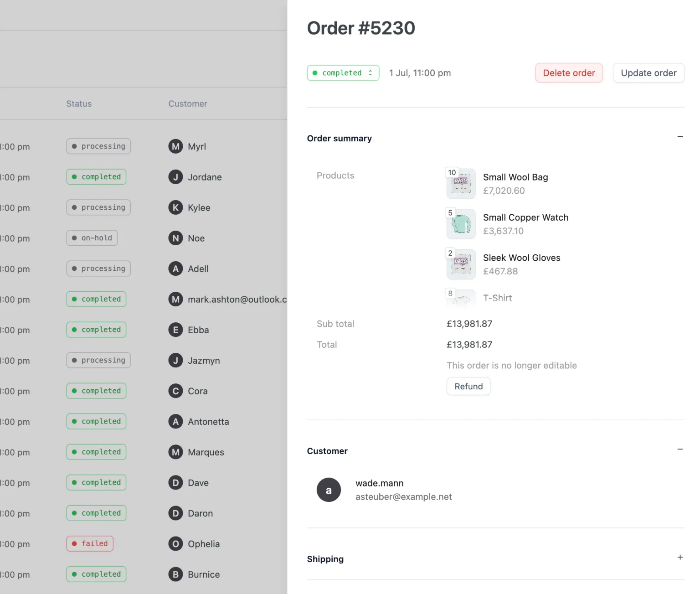The width and height of the screenshot is (700, 594).
Task: Open the completed status dropdown for order #5230
Action: (x=343, y=73)
